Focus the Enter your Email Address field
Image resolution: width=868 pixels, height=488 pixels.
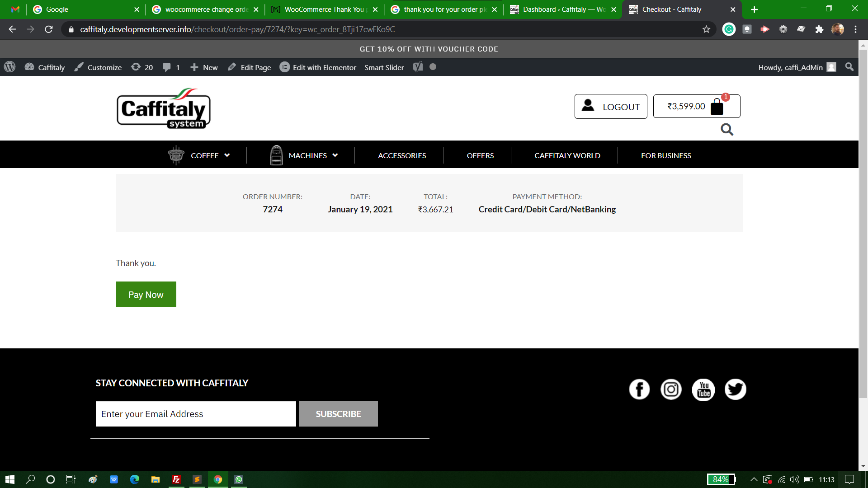(x=196, y=414)
